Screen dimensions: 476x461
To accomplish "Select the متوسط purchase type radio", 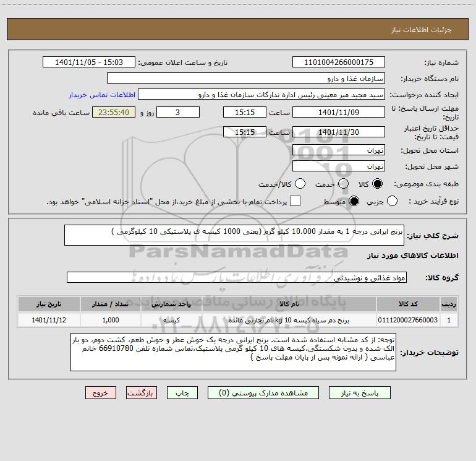I will (x=354, y=201).
